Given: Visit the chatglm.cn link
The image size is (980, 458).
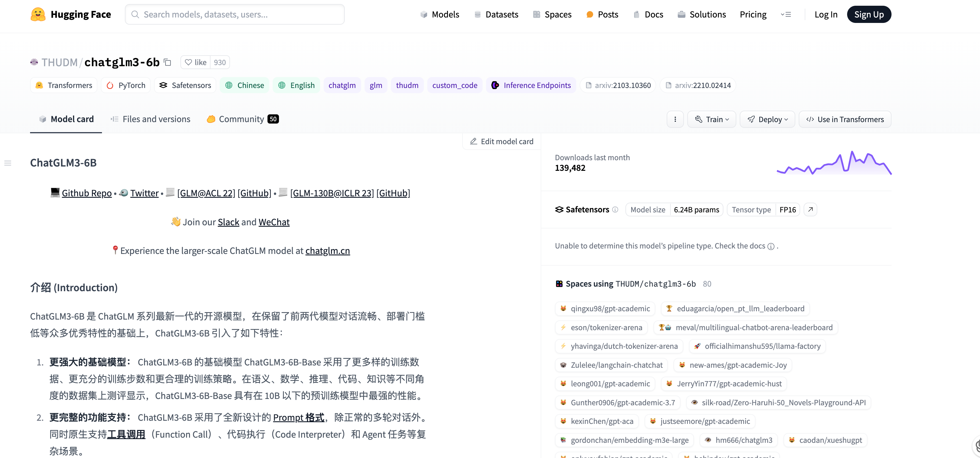Looking at the screenshot, I should [x=328, y=250].
